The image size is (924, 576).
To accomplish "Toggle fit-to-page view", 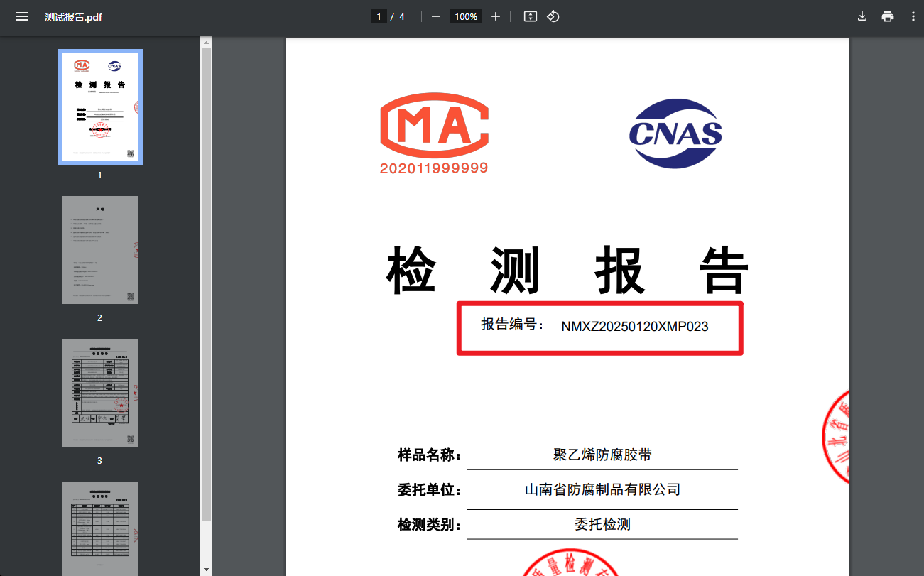I will [530, 16].
